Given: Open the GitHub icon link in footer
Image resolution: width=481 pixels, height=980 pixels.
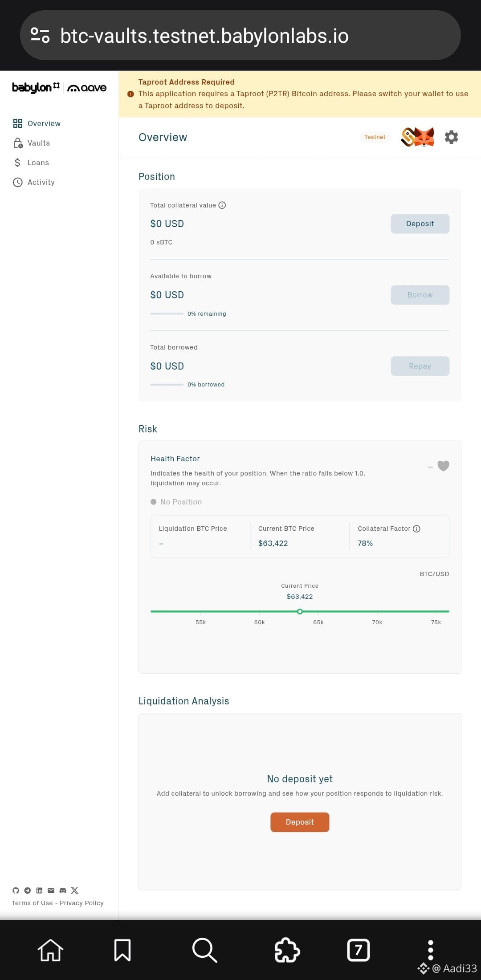Looking at the screenshot, I should pyautogui.click(x=16, y=891).
